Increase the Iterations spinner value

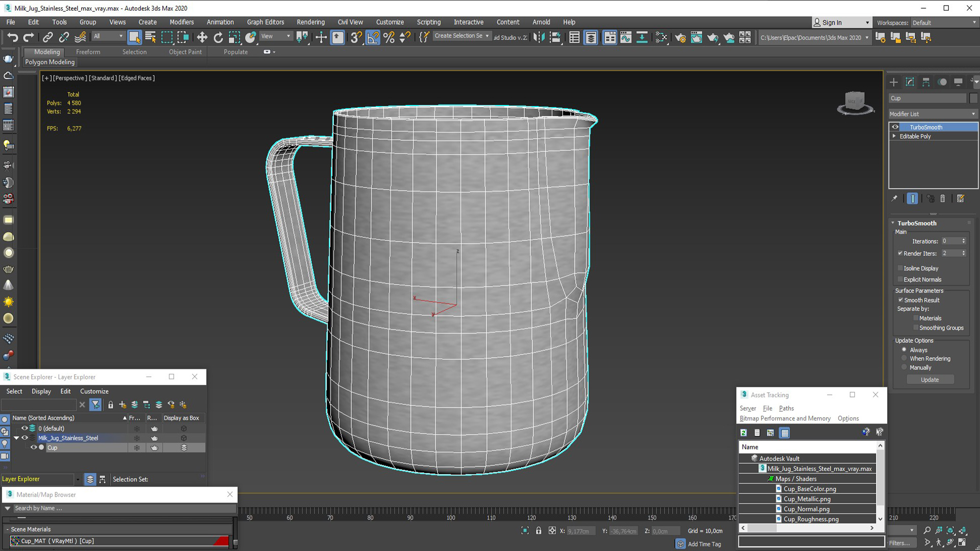(964, 239)
